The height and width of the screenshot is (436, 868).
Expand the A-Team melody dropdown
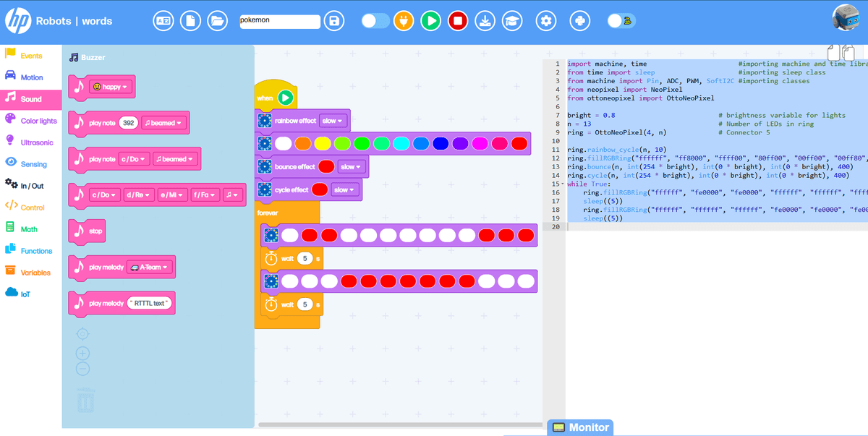(x=150, y=268)
